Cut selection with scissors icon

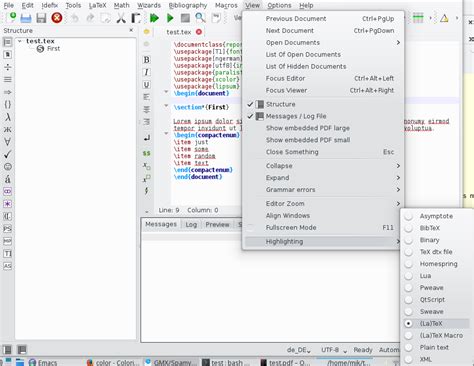click(121, 18)
